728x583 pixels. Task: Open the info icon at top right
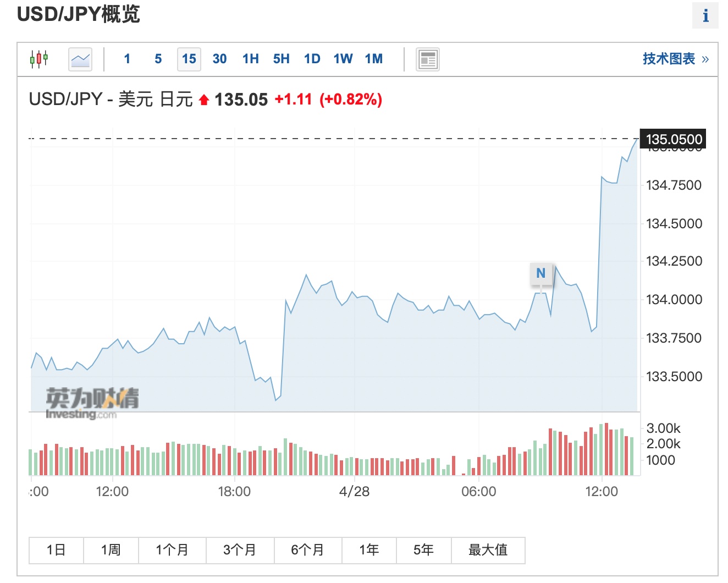point(705,15)
